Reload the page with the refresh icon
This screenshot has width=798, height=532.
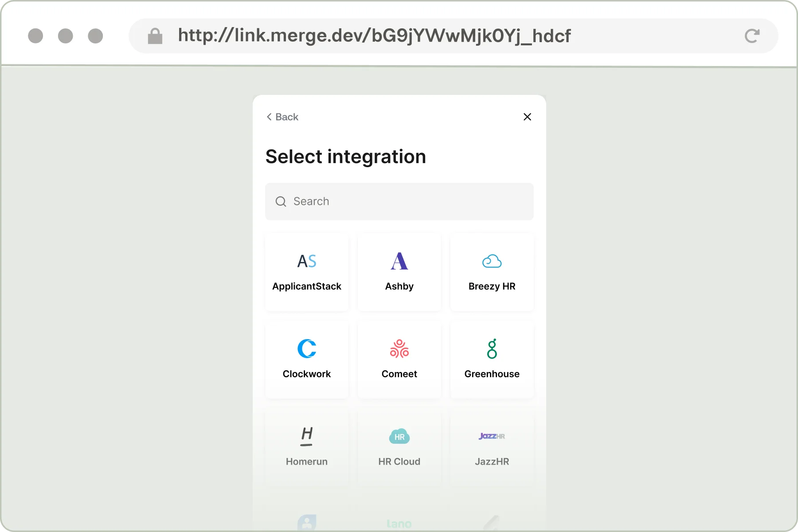[x=752, y=36]
